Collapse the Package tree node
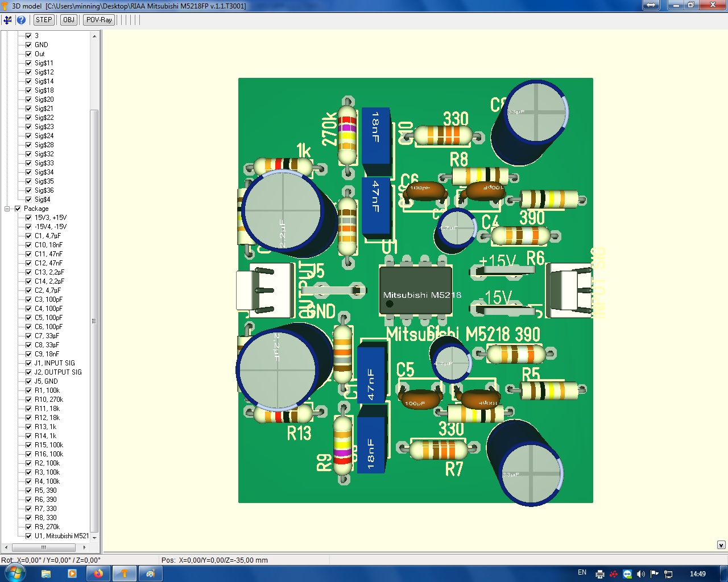 [7, 209]
